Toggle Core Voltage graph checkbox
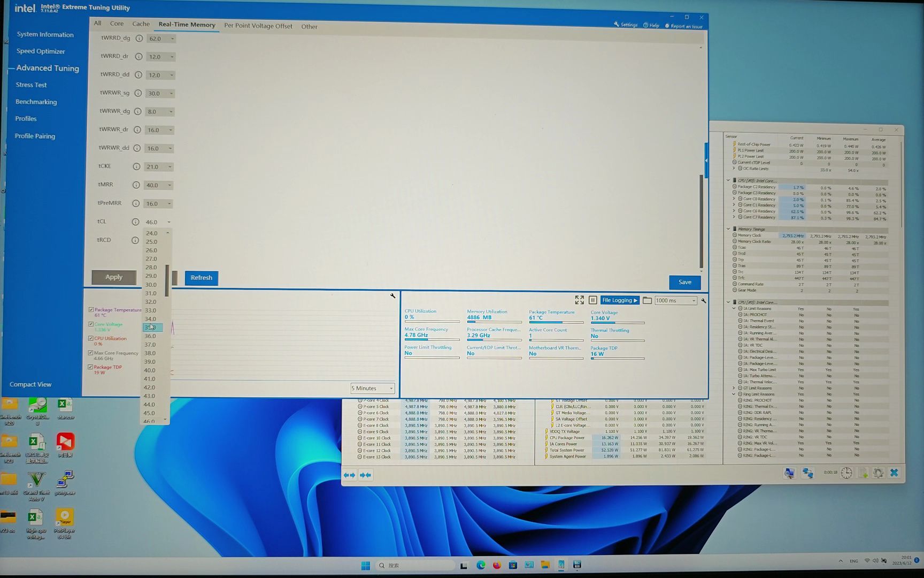The height and width of the screenshot is (578, 924). point(91,324)
